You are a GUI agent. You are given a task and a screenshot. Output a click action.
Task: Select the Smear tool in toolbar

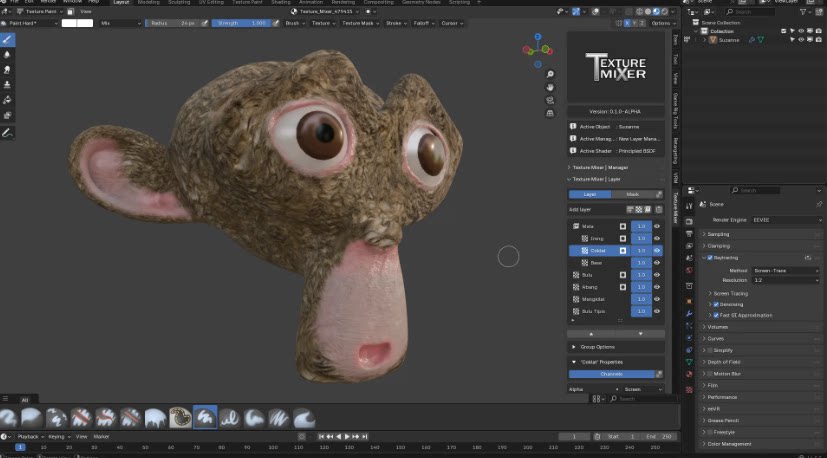coord(7,70)
